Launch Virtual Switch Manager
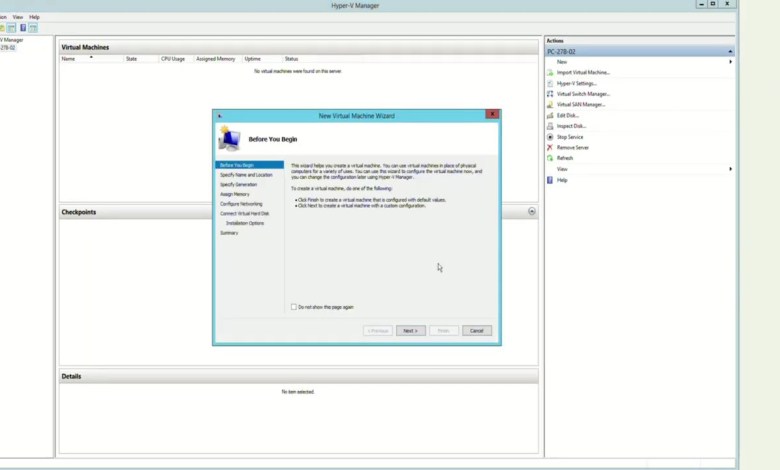Viewport: 780px width, 470px height. coord(583,94)
